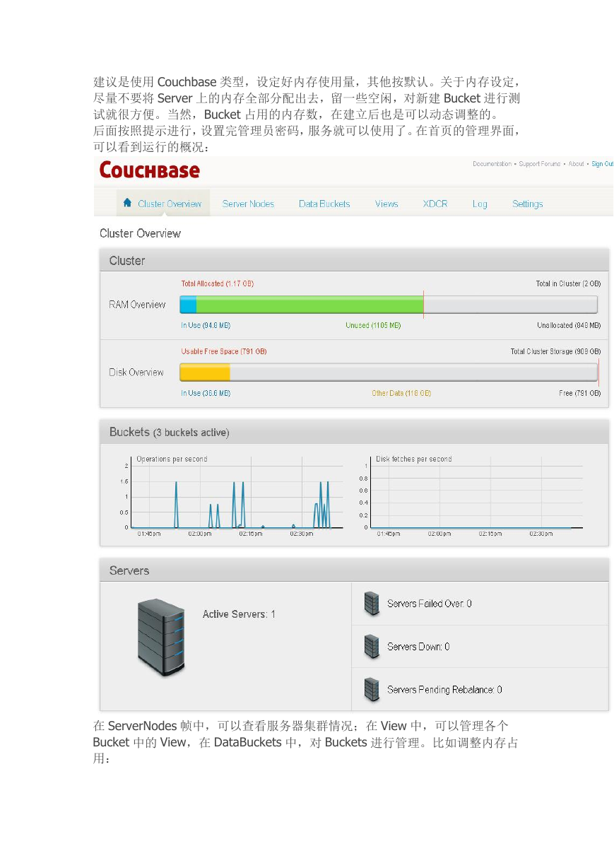This screenshot has height=868, width=614.
Task: Open the Support Forums link
Action: coord(541,164)
